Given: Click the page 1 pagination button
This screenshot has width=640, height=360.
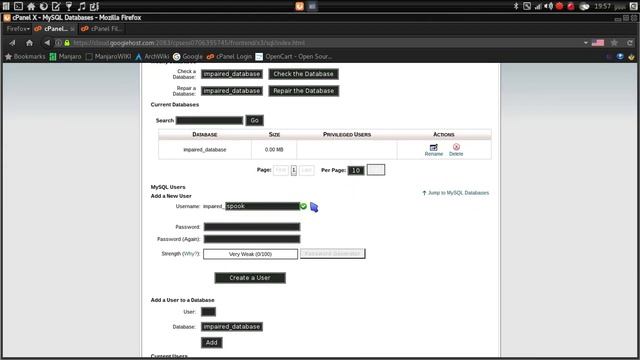Looking at the screenshot, I should (294, 170).
